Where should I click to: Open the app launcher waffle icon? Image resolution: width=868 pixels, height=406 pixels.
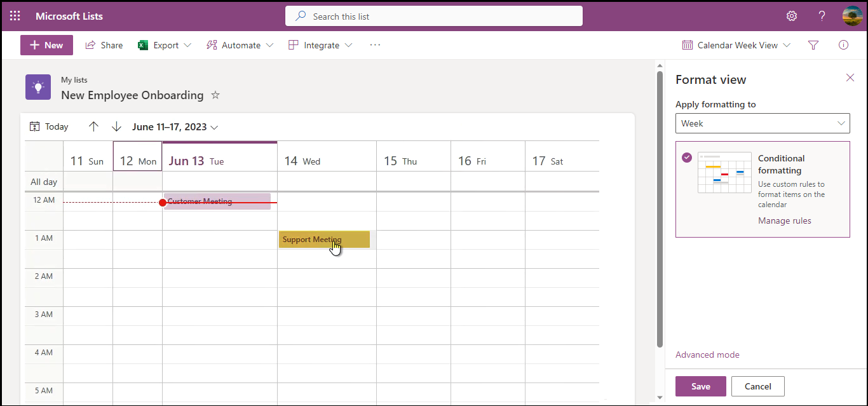(15, 16)
